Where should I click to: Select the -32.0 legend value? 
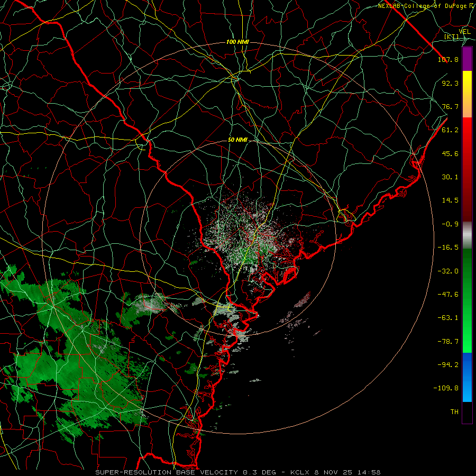pyautogui.click(x=448, y=271)
